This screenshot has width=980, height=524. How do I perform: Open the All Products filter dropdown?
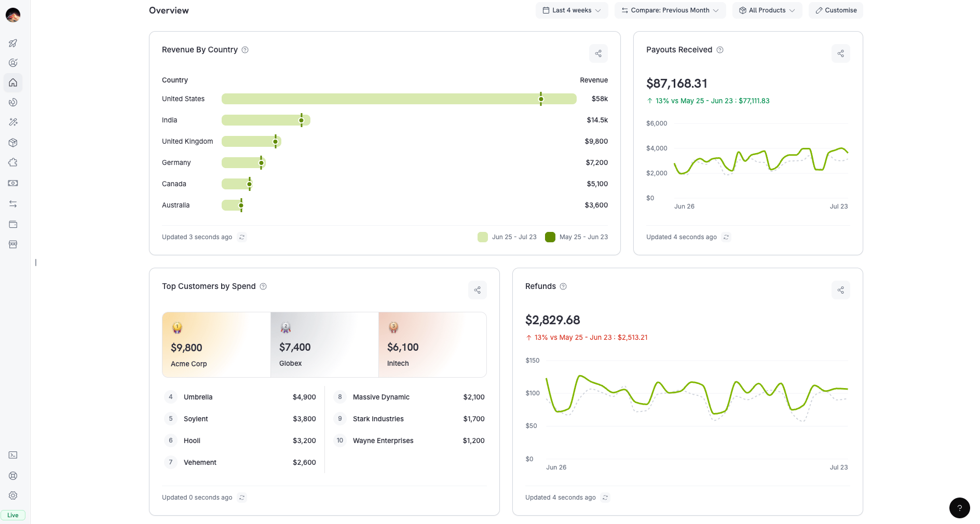[x=767, y=10]
